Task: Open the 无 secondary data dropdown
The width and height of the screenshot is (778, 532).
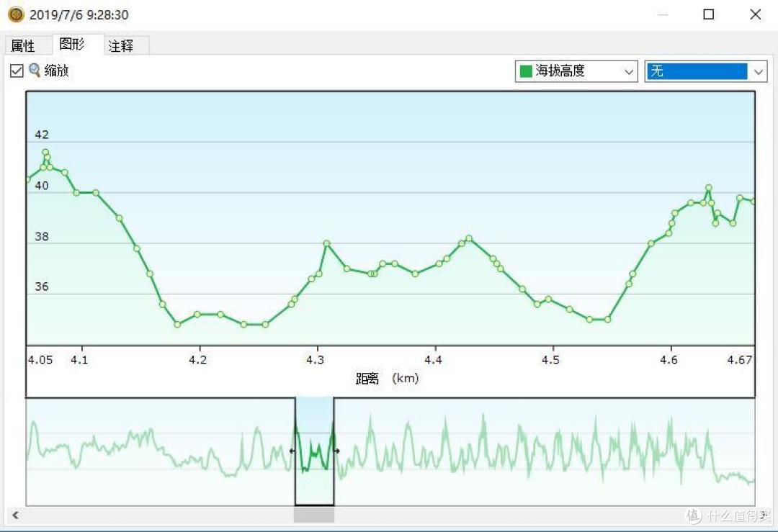Action: pyautogui.click(x=705, y=71)
